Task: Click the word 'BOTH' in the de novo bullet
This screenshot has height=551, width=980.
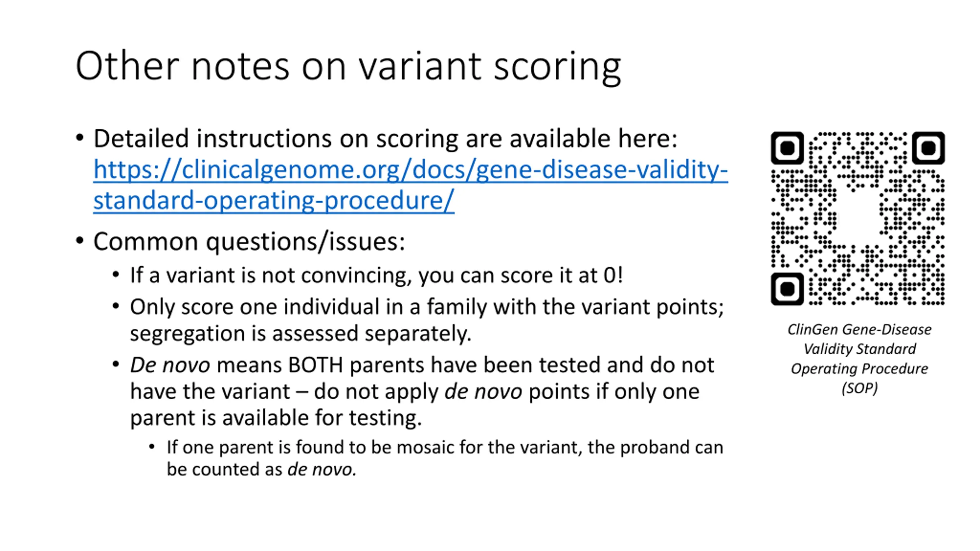Action: point(315,365)
